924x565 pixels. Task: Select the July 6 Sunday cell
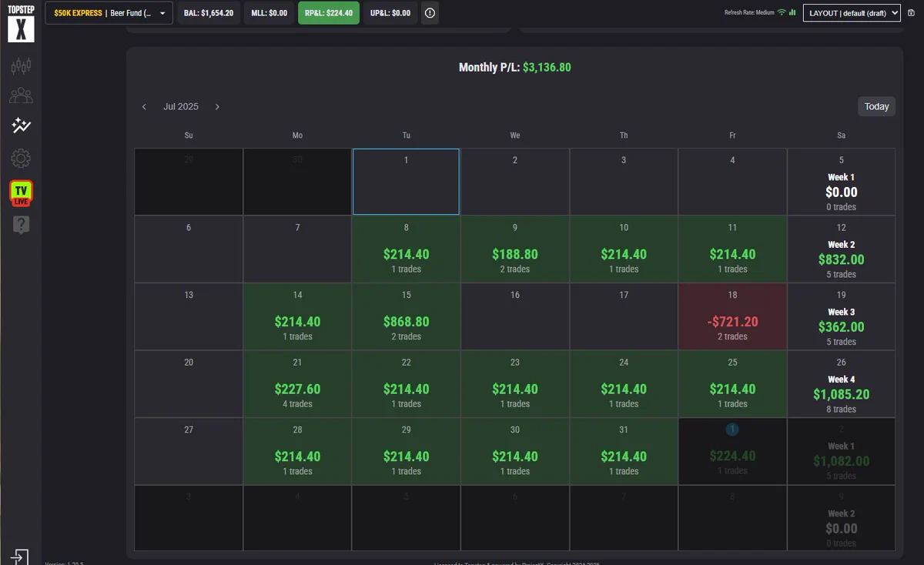[x=189, y=249]
